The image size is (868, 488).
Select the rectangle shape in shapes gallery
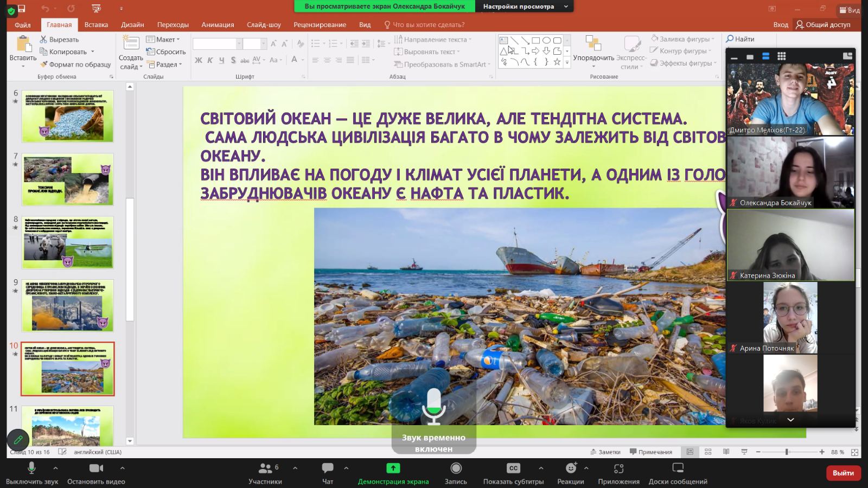tap(535, 40)
